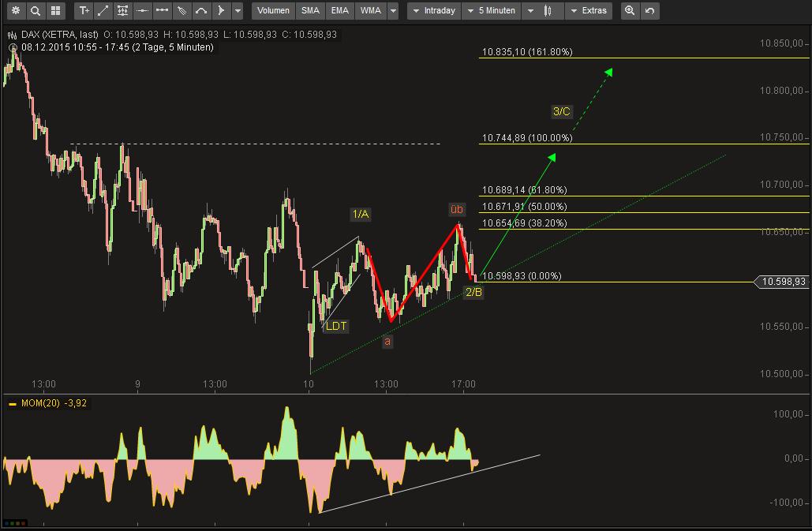Screen dimensions: 812x531
Task: Select the search magnifier tool
Action: 36,11
